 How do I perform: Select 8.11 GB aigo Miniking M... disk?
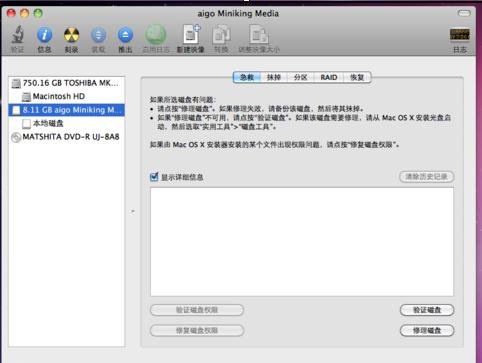tap(67, 110)
